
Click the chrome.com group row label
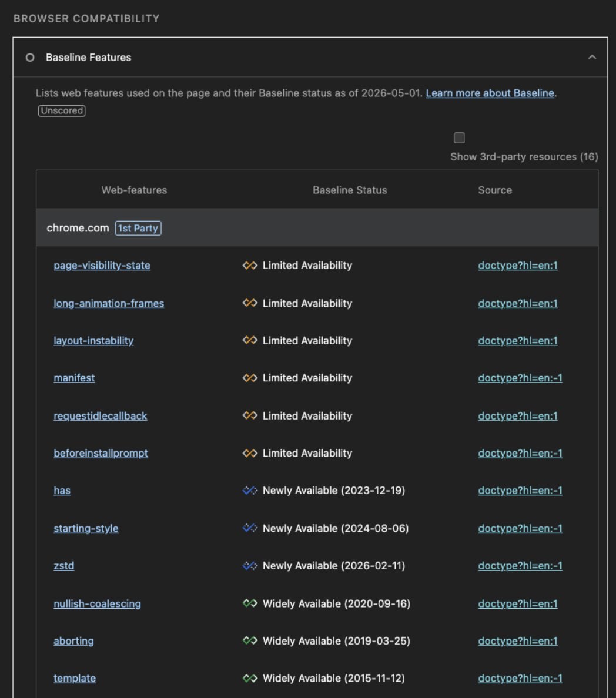click(78, 228)
